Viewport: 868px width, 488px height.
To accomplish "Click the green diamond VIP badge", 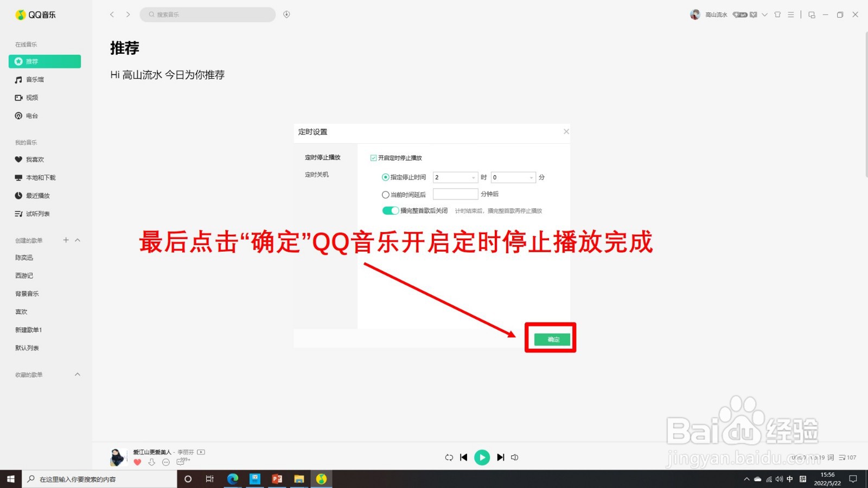I will pyautogui.click(x=754, y=15).
